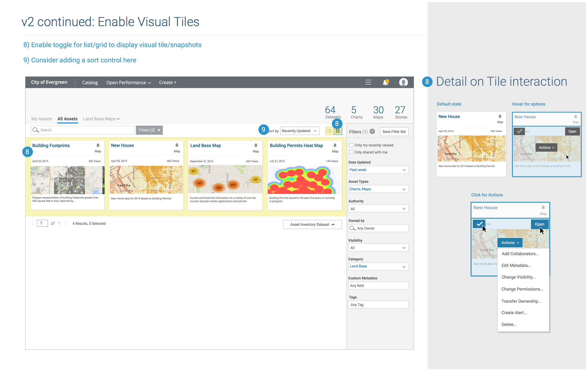Click the search magnifier icon
Screen dimensions: 588x370
[36, 130]
